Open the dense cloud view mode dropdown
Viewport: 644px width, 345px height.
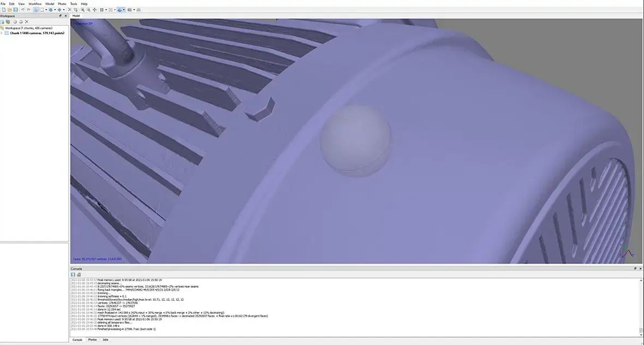(115, 10)
